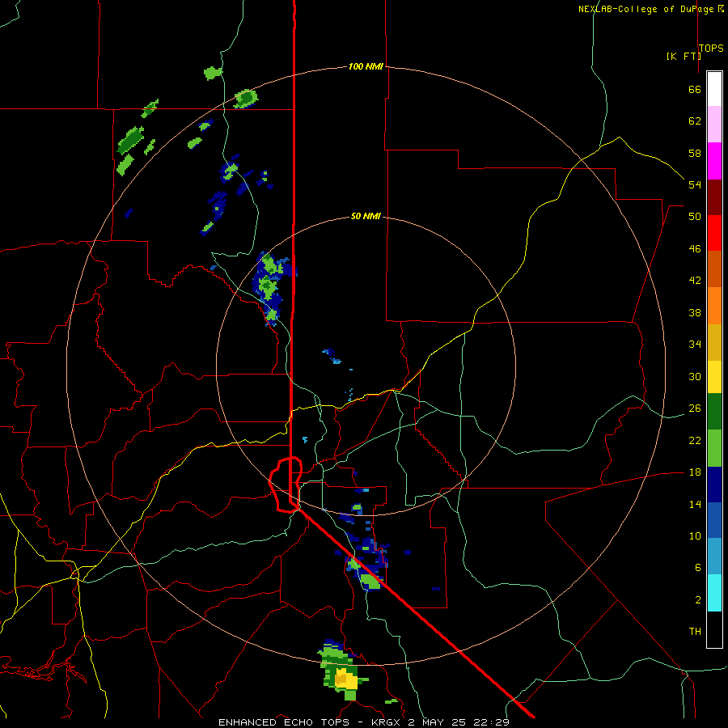The width and height of the screenshot is (728, 728).
Task: Click the mustard gold legend swatch
Action: click(714, 342)
